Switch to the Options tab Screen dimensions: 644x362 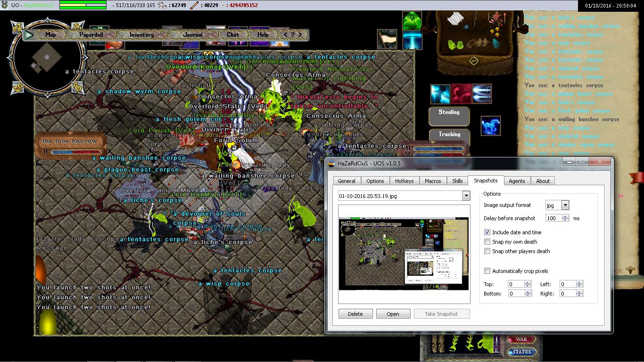click(375, 181)
